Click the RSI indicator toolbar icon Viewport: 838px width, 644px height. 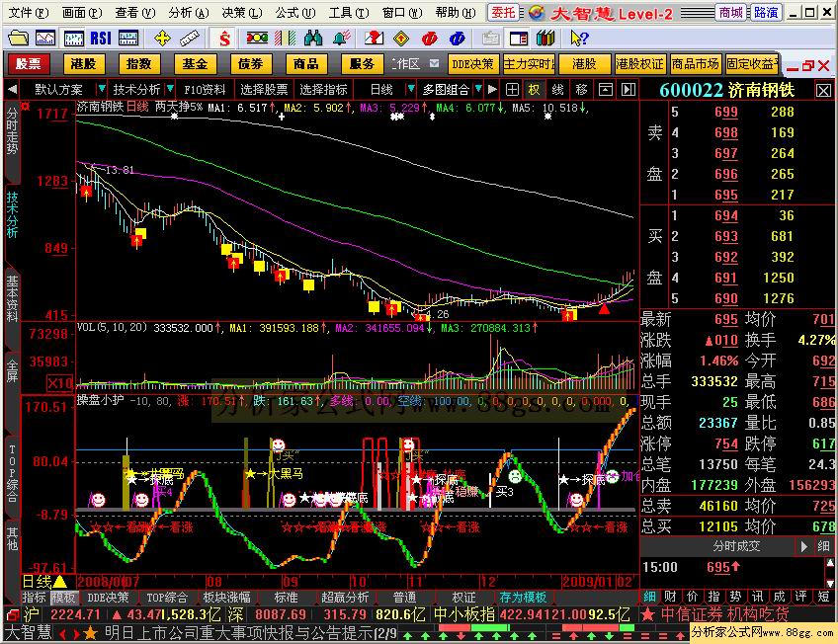(100, 38)
